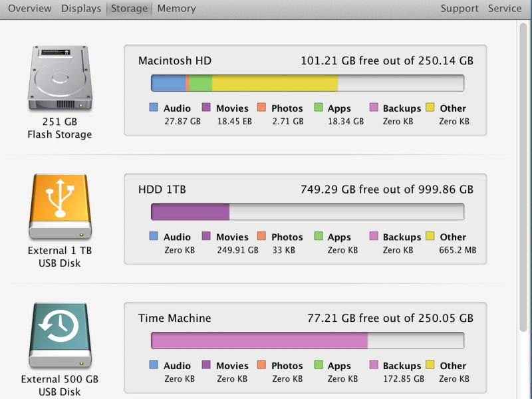Click the 251 GB Flash Storage drive icon
The image size is (532, 399).
(x=60, y=78)
